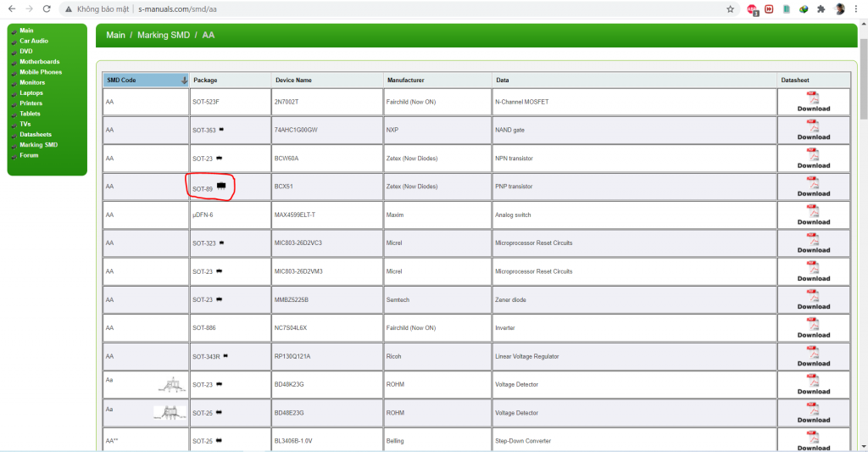Screen dimensions: 868x452
Task: Select the MAX4599ELT-T device name cell
Action: [327, 215]
